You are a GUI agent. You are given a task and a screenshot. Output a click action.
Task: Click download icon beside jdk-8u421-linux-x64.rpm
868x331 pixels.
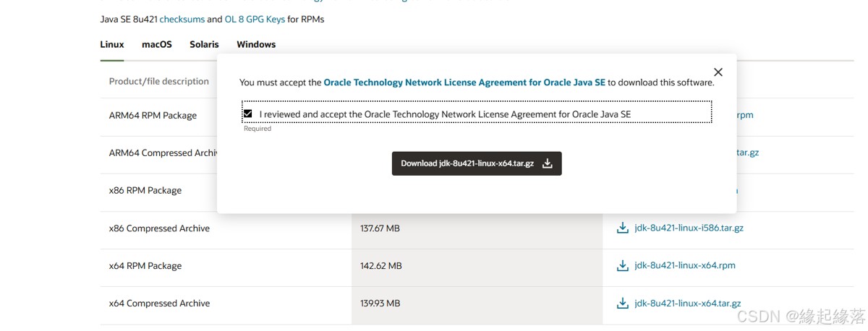point(622,266)
